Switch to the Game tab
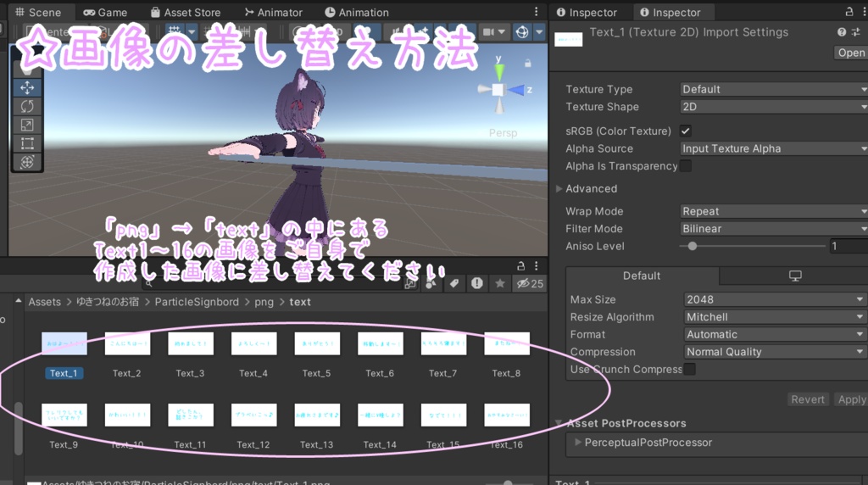This screenshot has height=485, width=868. 105,12
